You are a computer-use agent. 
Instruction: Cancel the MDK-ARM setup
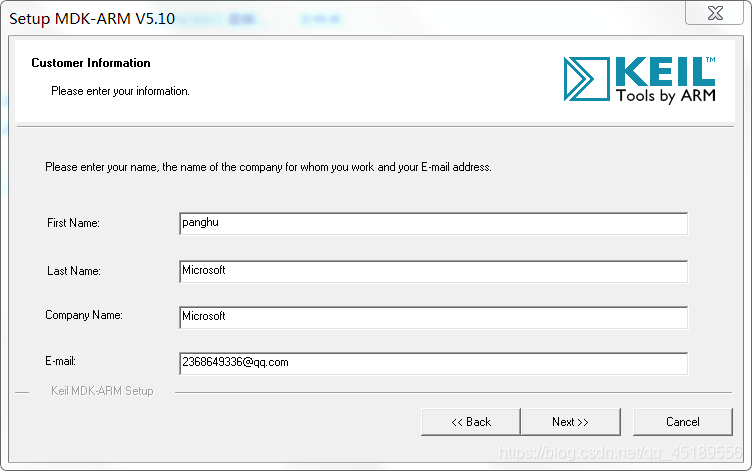pos(683,422)
